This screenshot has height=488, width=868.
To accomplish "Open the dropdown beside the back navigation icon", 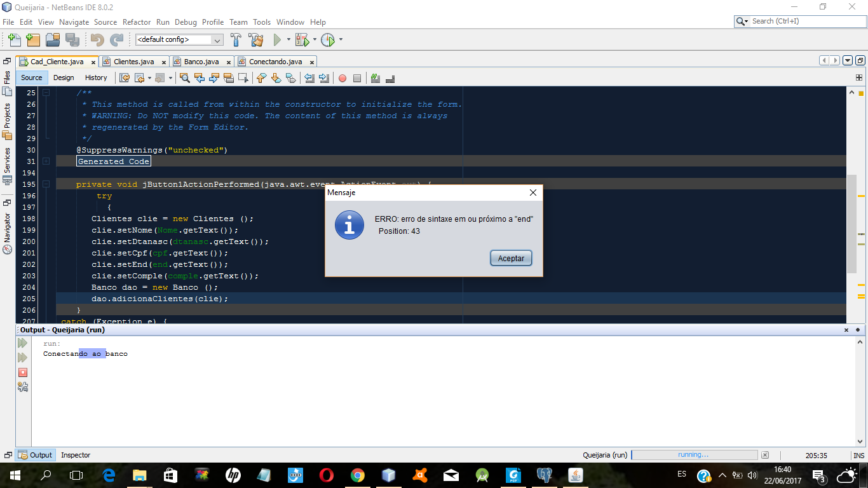I will click(x=149, y=78).
